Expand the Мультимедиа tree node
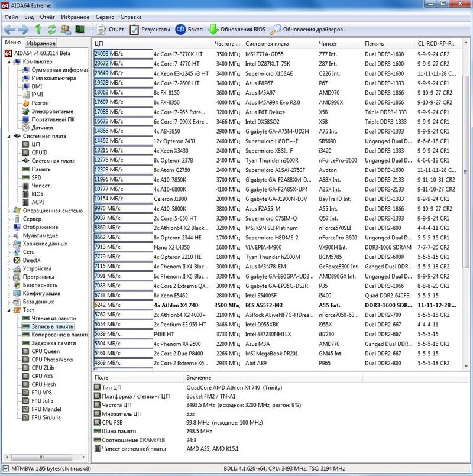Screen dimensions: 473x476 point(9,235)
